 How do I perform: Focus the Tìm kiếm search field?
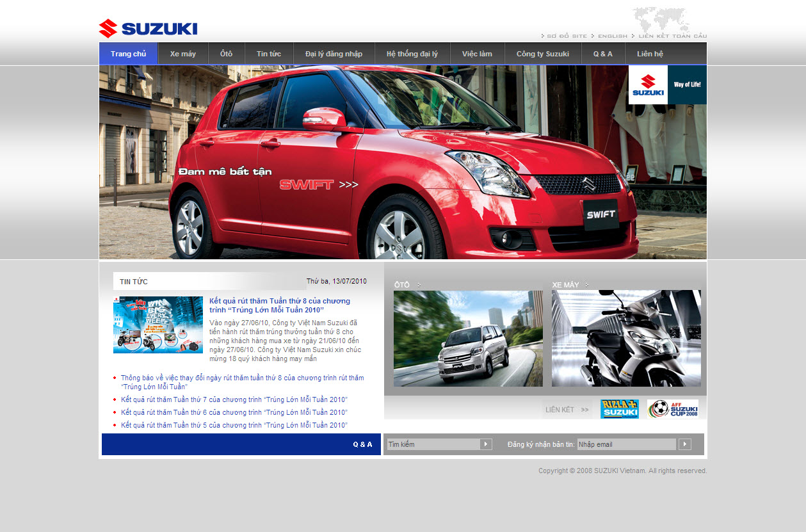[x=433, y=444]
